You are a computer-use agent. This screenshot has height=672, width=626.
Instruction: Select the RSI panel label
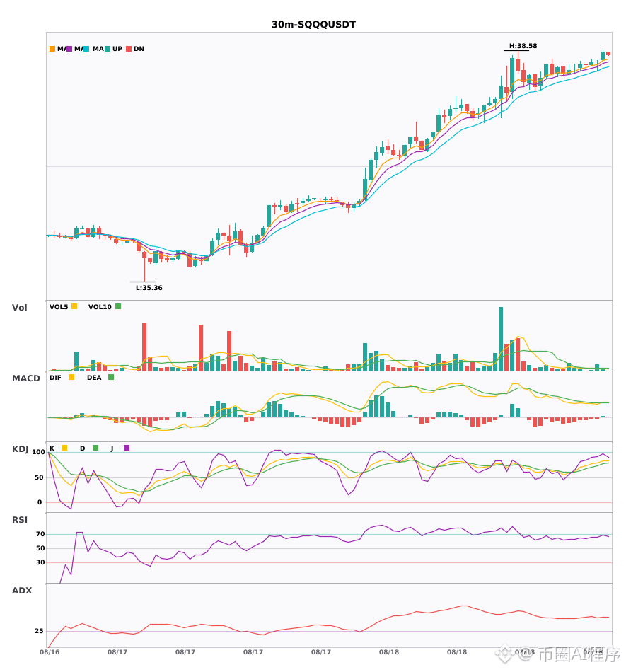(19, 520)
